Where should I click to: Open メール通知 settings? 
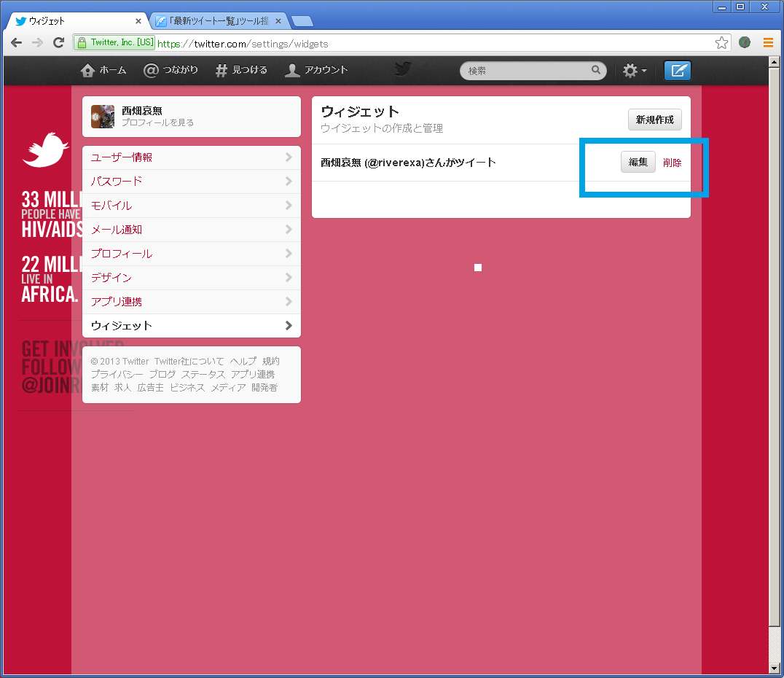point(192,230)
